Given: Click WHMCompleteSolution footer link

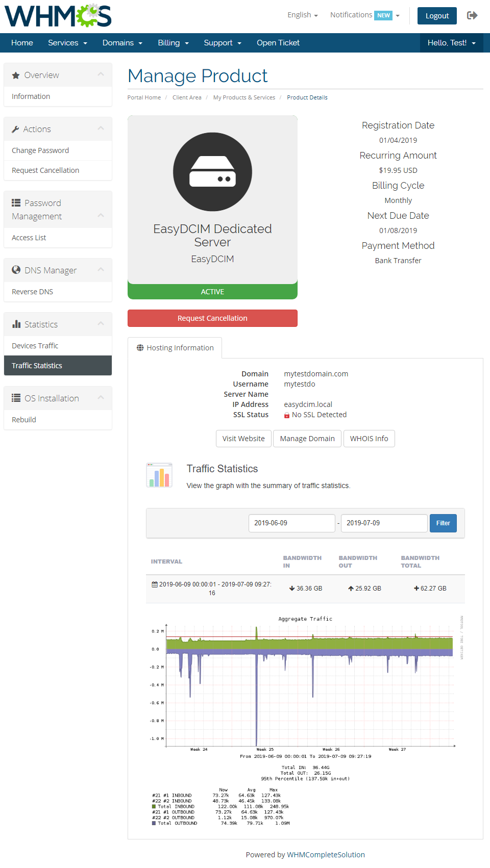Looking at the screenshot, I should click(326, 855).
